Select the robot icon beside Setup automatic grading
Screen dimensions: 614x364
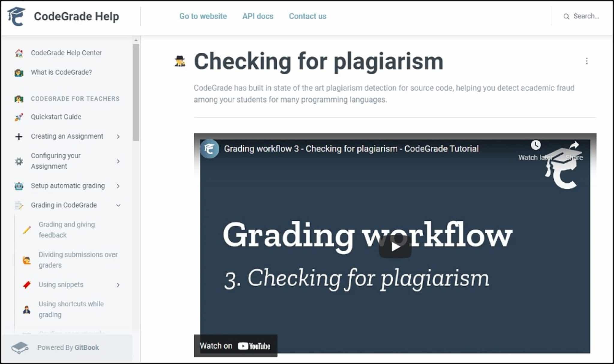(x=19, y=186)
